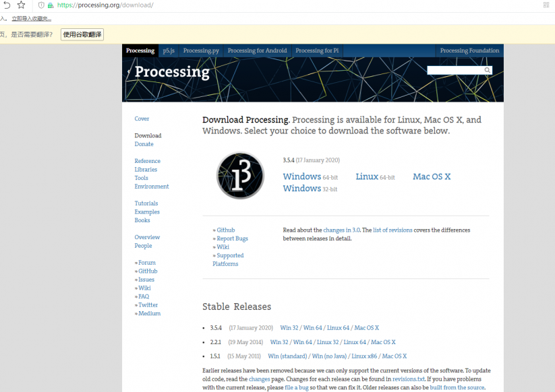This screenshot has height=392, width=555.
Task: Download 1.5.1 Win (no Java) release
Action: [x=329, y=356]
